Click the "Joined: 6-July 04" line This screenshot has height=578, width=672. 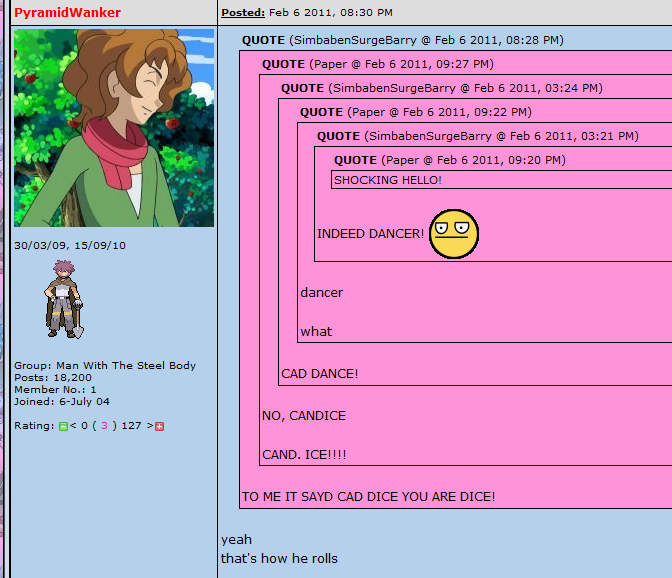tap(62, 401)
